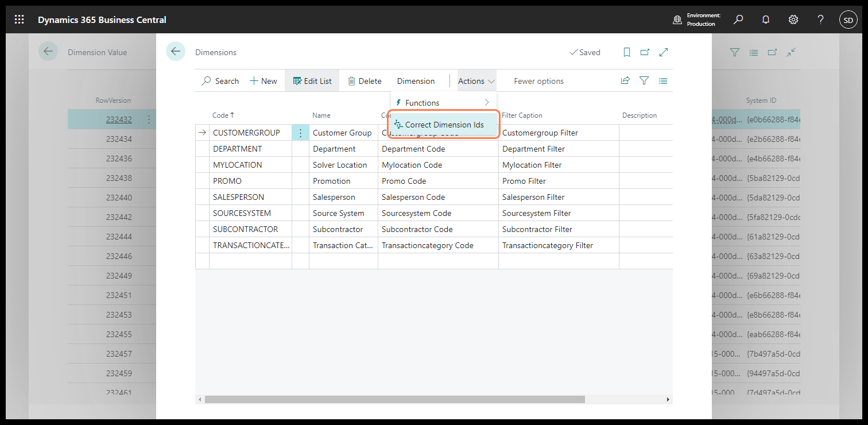Screen dimensions: 868x425
Task: Toggle Edit List mode
Action: tap(312, 81)
